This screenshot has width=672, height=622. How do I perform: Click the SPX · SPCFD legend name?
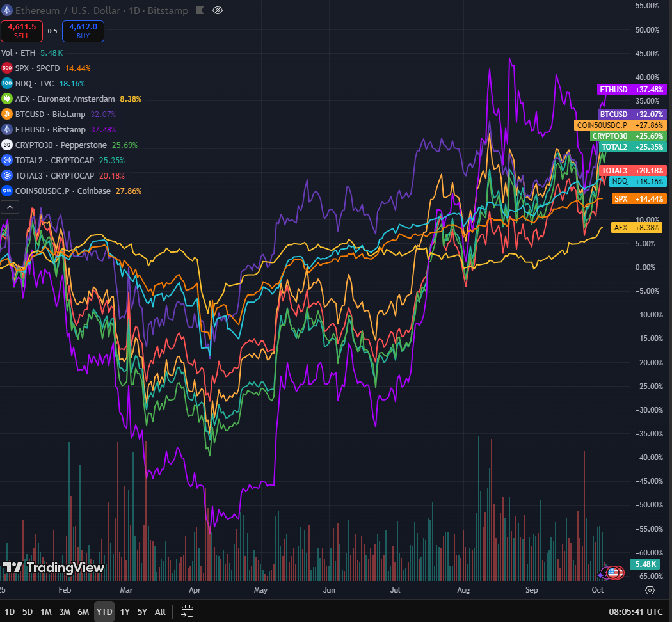38,68
